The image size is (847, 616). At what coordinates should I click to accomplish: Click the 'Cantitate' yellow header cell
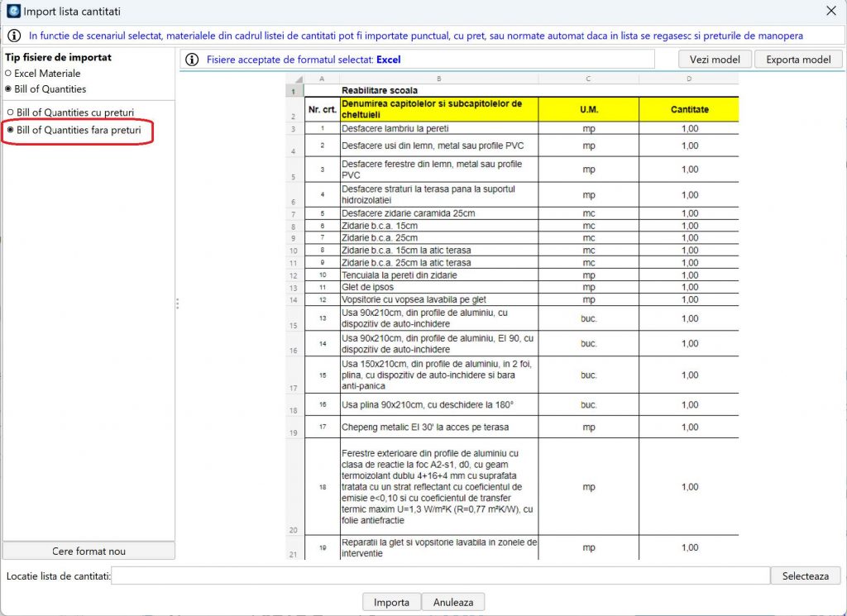coord(689,110)
